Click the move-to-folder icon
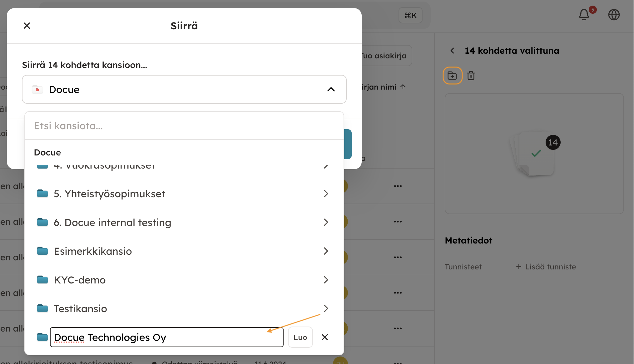The image size is (634, 364). point(452,76)
